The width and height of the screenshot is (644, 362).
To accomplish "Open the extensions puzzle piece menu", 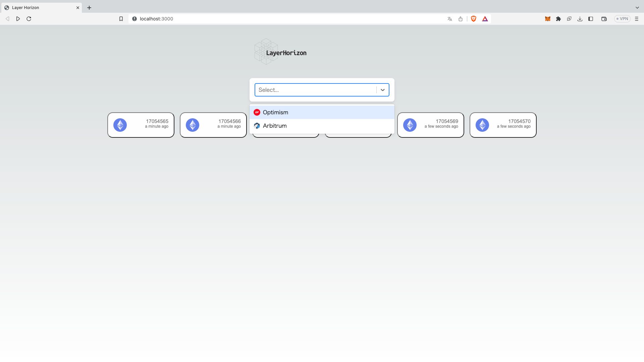I will [x=558, y=19].
